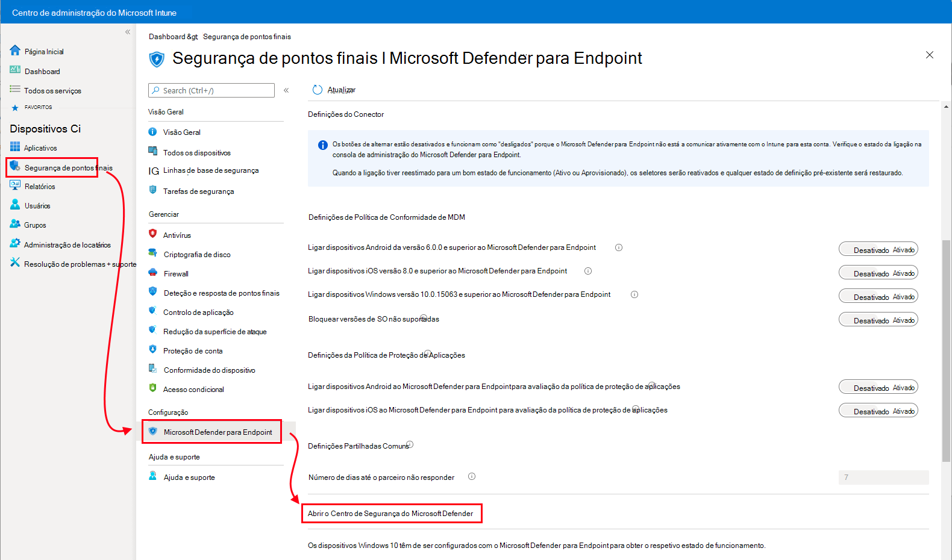The image size is (952, 560).
Task: Click the Dashboard chart icon in sidebar
Action: point(15,70)
